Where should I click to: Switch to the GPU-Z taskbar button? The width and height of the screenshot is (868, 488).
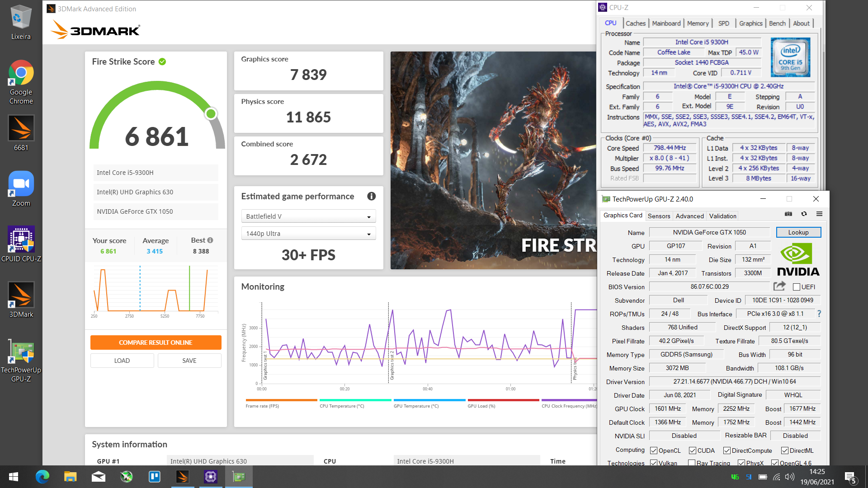click(x=238, y=477)
